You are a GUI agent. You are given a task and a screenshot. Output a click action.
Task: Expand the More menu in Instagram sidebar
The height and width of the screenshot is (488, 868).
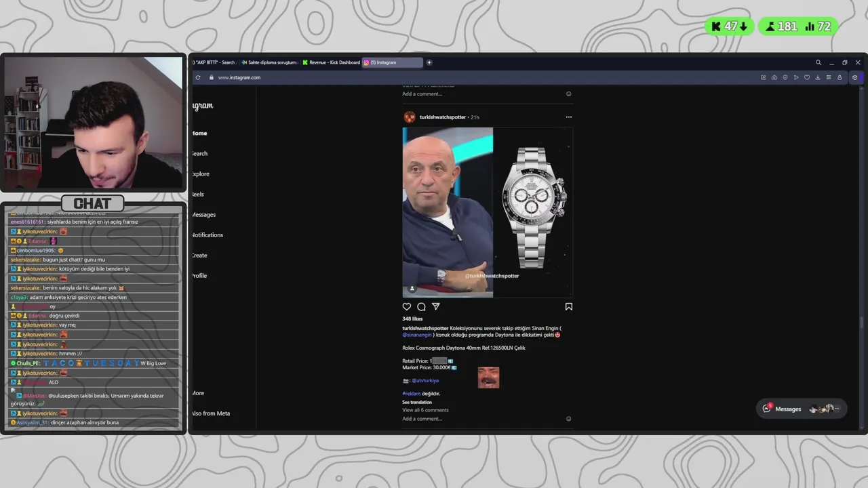(x=198, y=393)
